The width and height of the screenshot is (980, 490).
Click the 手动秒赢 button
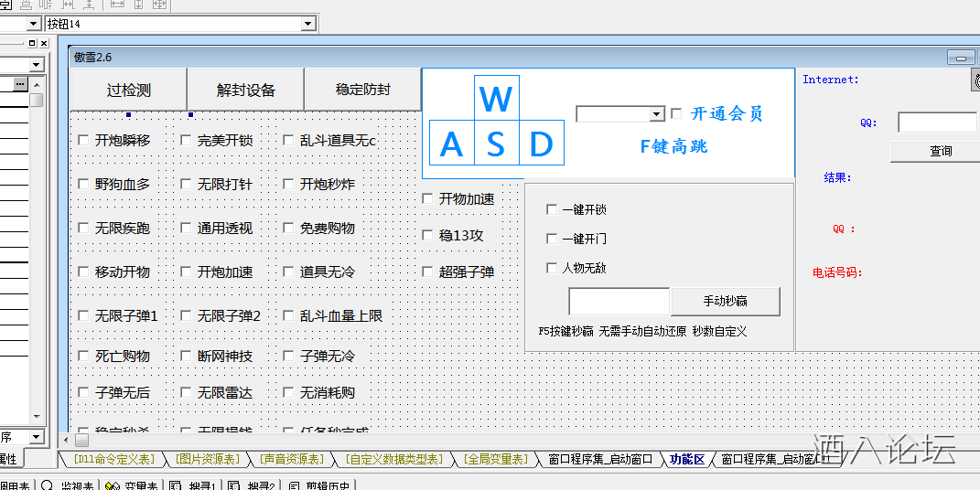pyautogui.click(x=726, y=301)
